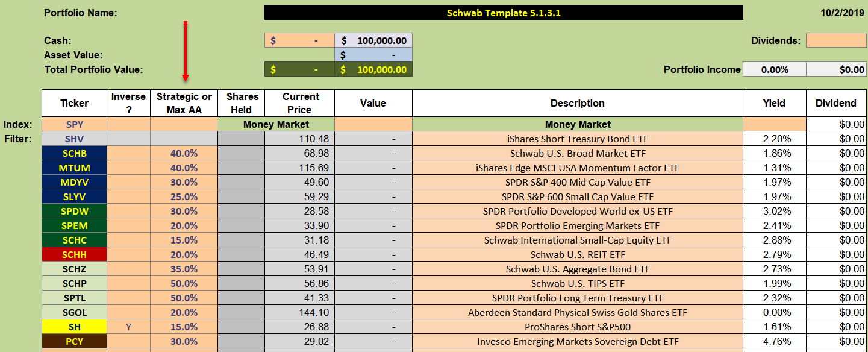Click the SPDR S&P 400 Mid Cap Value ETF description
The image size is (868, 352).
[x=577, y=182]
